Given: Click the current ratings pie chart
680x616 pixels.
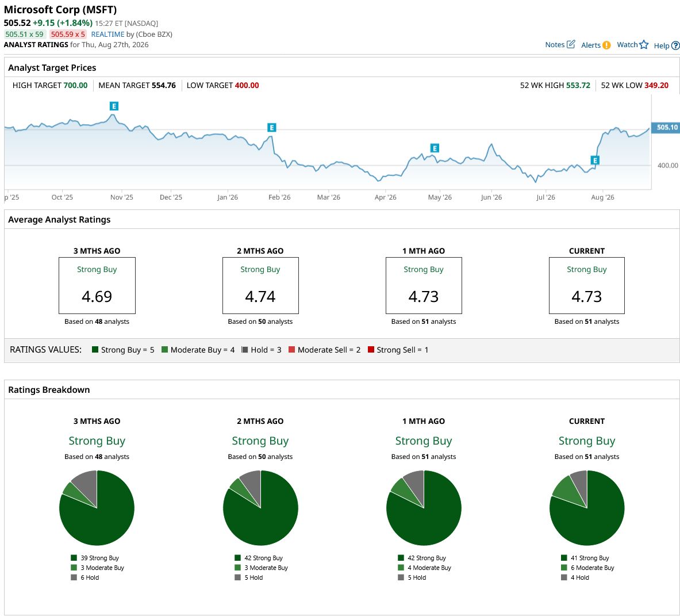Looking at the screenshot, I should click(587, 507).
